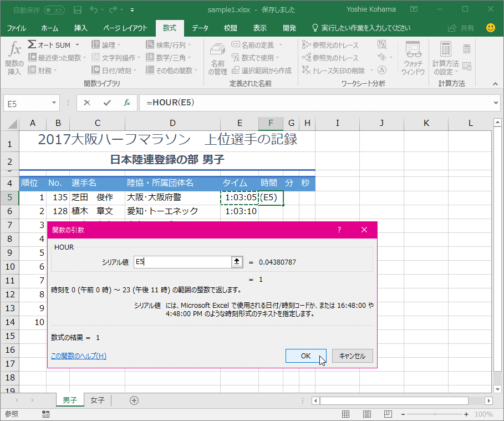Viewport: 504px width, 421px height.
Task: Expand the formula bar chevron
Action: (x=496, y=103)
